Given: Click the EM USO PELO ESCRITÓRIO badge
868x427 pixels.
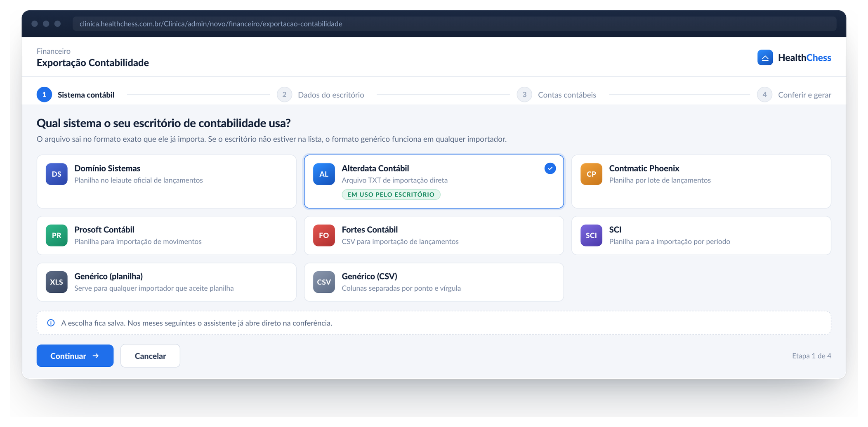Looking at the screenshot, I should (391, 195).
